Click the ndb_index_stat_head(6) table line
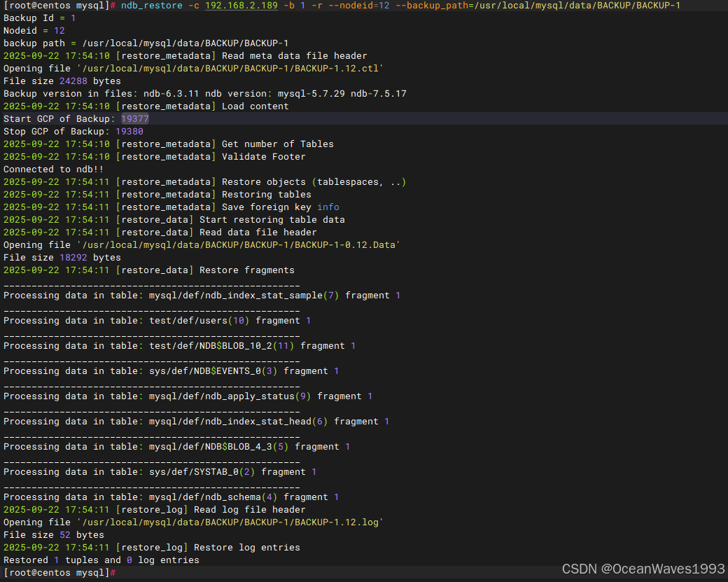Viewport: 728px width, 582px height. pyautogui.click(x=196, y=422)
